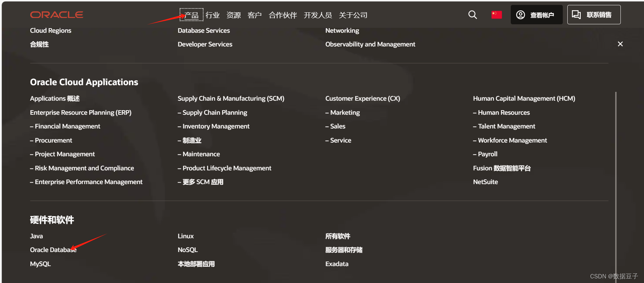Screen dimensions: 644x283
Task: Open the 合规性 link
Action: (39, 44)
